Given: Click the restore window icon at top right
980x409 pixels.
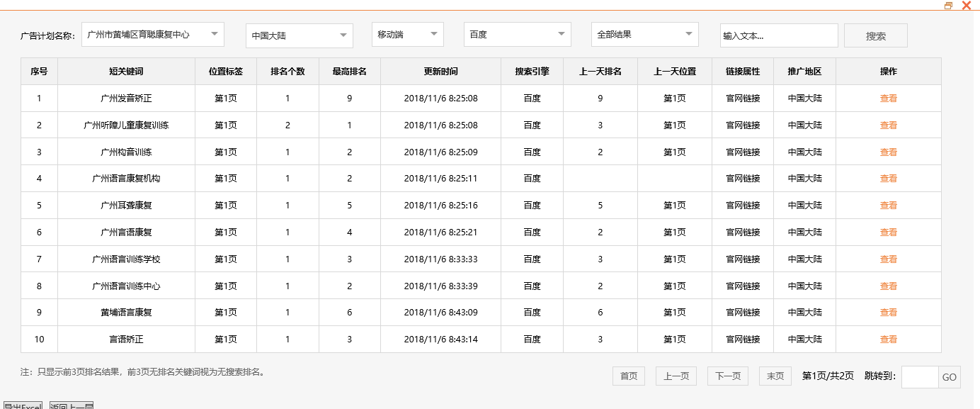Looking at the screenshot, I should coord(949,6).
